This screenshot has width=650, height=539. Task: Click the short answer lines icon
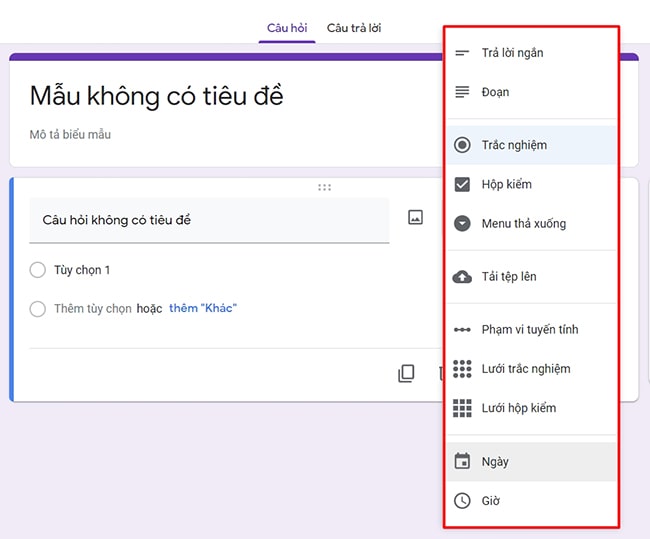coord(462,53)
